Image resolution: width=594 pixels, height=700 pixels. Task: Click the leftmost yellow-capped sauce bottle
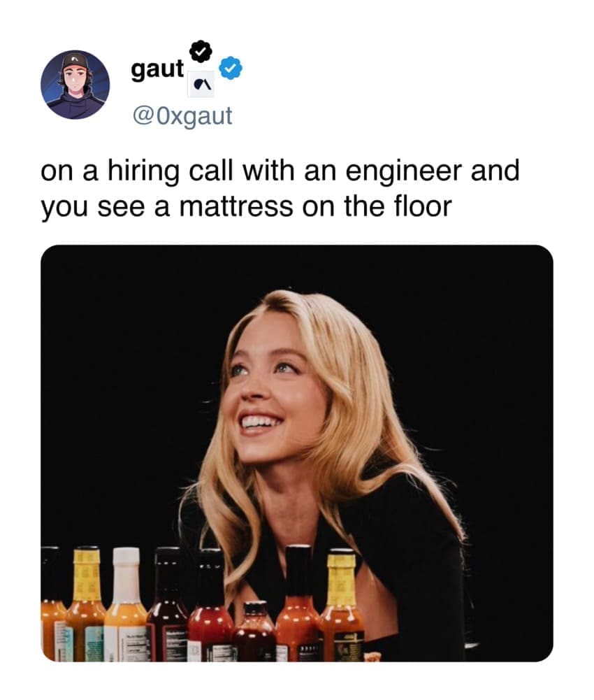coord(86,603)
